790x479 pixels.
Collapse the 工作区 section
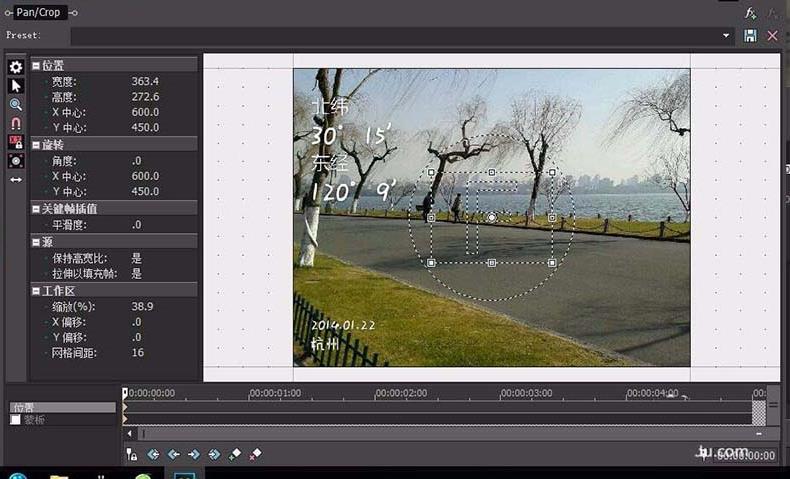click(36, 291)
